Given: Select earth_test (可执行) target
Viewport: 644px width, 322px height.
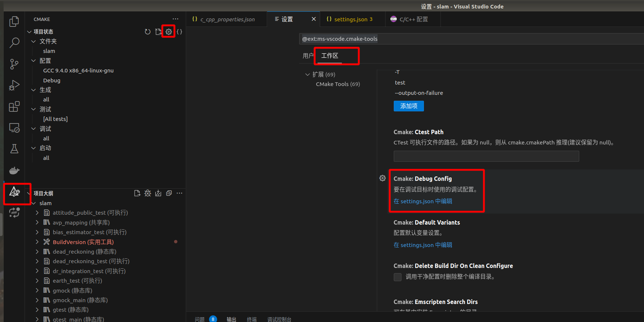Looking at the screenshot, I should 77,280.
